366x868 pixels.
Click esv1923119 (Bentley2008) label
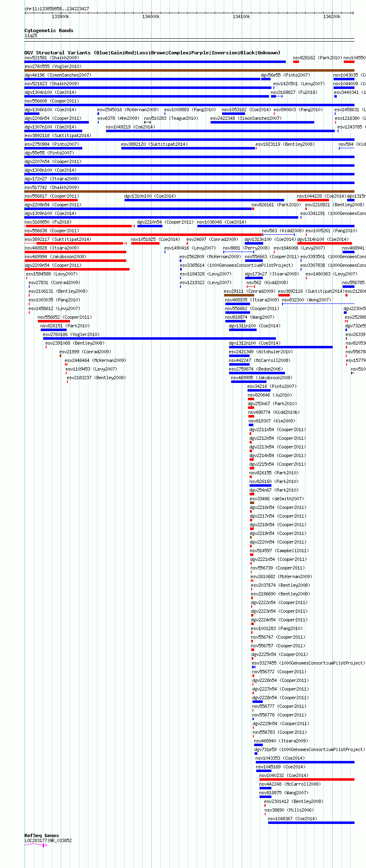285,144
